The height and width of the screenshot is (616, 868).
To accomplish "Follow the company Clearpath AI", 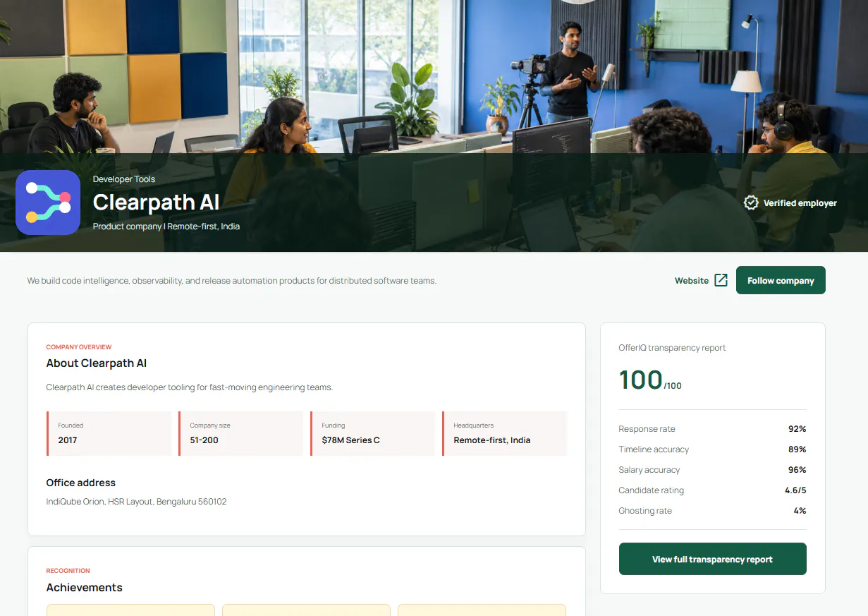I will 781,280.
